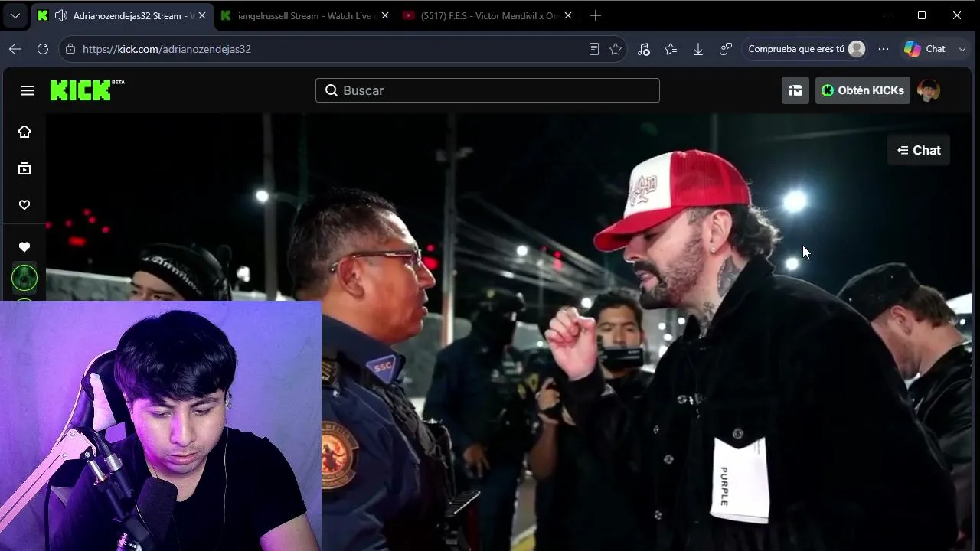This screenshot has height=551, width=980.
Task: Click the Comprueba que eres tú profile button
Action: pos(806,49)
